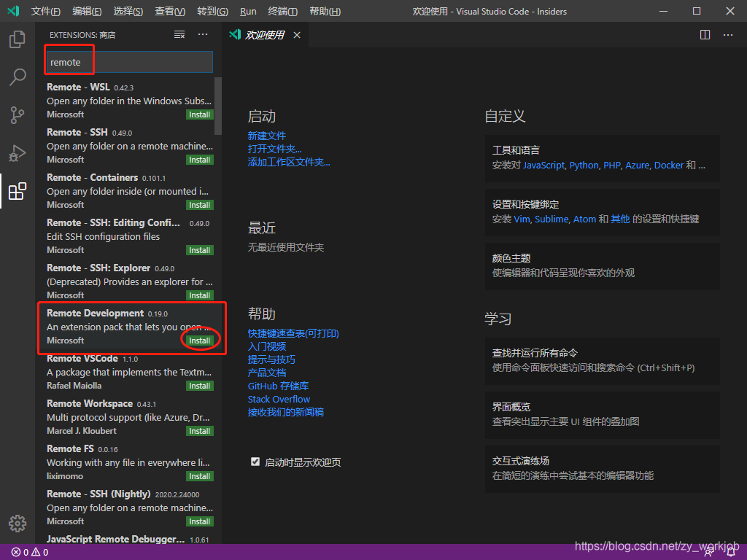This screenshot has width=747, height=560.
Task: Split the editor to the right
Action: coord(705,35)
